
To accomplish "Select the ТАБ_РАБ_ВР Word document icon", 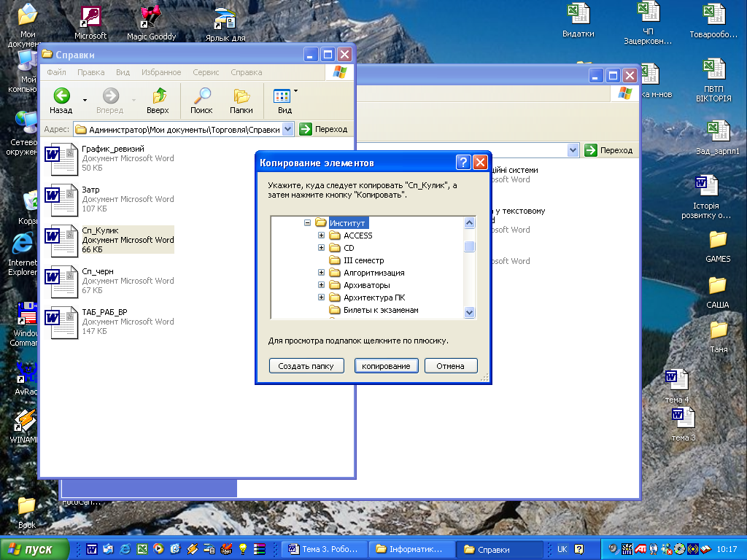I will (x=61, y=323).
